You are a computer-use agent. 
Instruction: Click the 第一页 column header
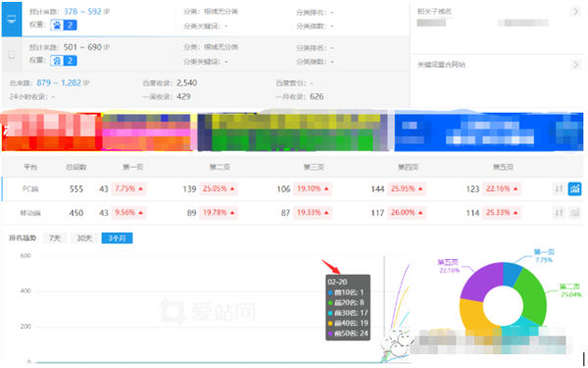132,167
